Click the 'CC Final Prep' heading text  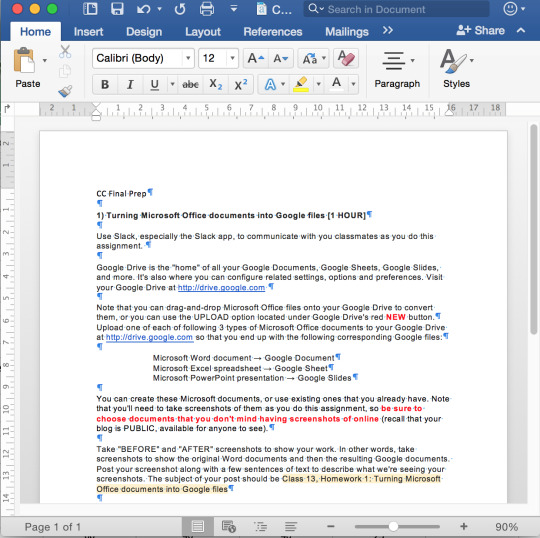(121, 194)
